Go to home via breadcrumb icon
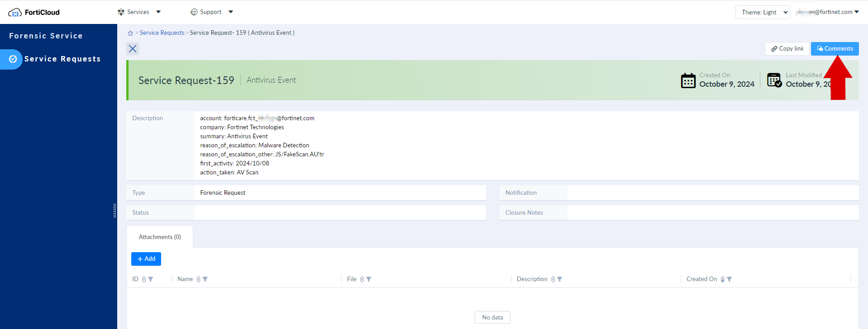Screen dimensions: 868x329 pos(130,33)
